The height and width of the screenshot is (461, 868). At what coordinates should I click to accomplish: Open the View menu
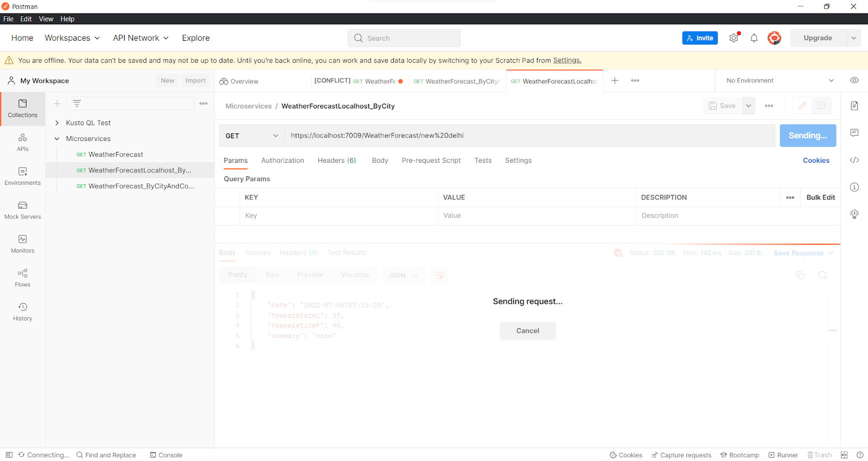point(46,19)
